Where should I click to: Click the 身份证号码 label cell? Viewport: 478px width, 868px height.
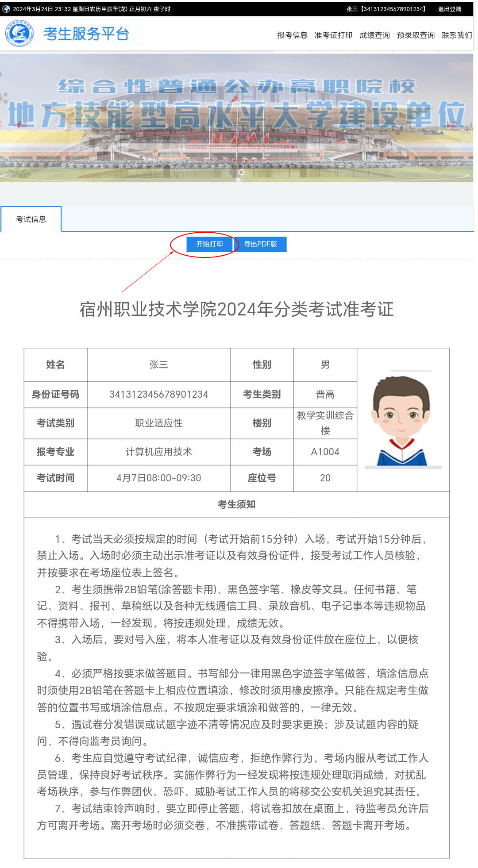pyautogui.click(x=55, y=395)
